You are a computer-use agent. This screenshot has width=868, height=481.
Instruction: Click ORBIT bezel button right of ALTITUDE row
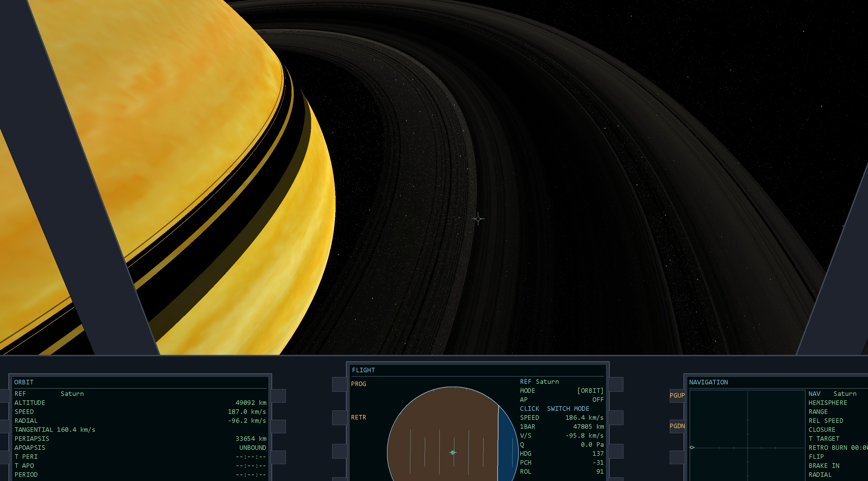pyautogui.click(x=278, y=396)
